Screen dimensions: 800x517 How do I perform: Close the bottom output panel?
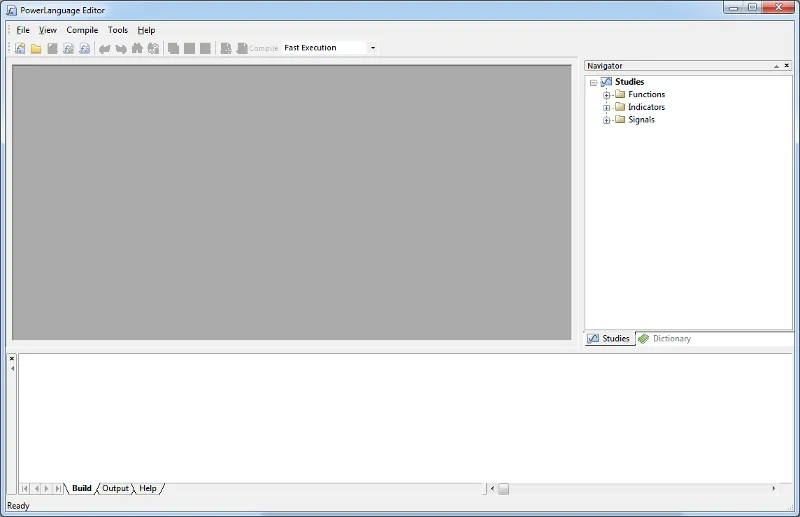[12, 358]
